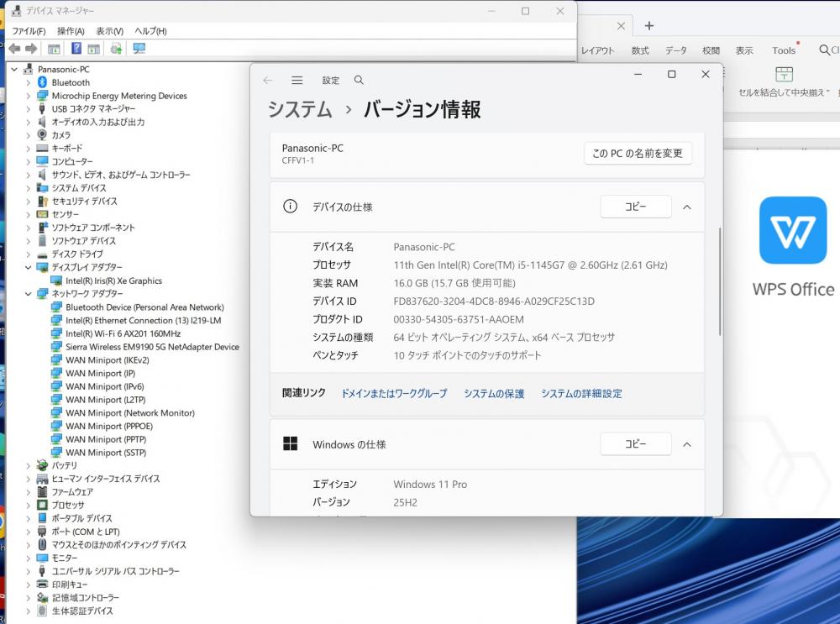The height and width of the screenshot is (624, 840).
Task: Add a new WPS tab with plus
Action: [648, 26]
